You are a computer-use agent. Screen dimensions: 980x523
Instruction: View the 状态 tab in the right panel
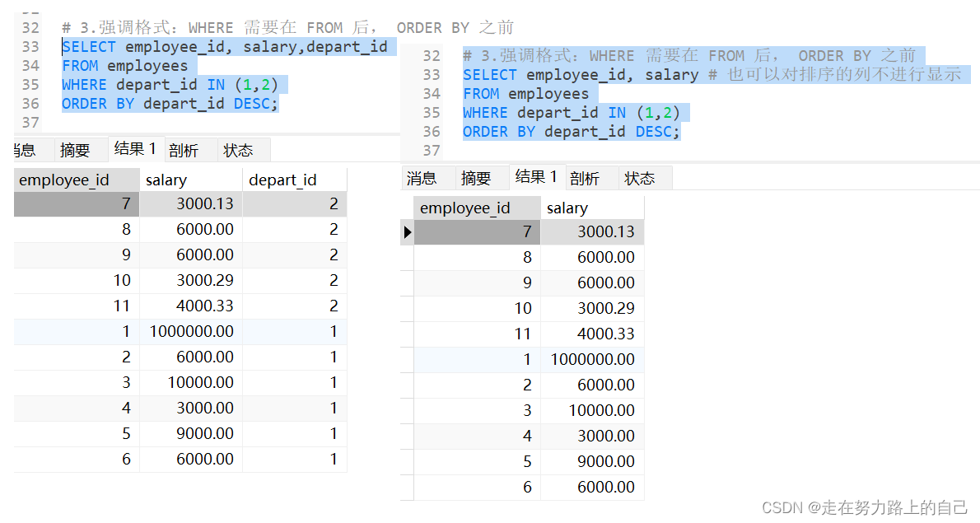click(x=641, y=177)
